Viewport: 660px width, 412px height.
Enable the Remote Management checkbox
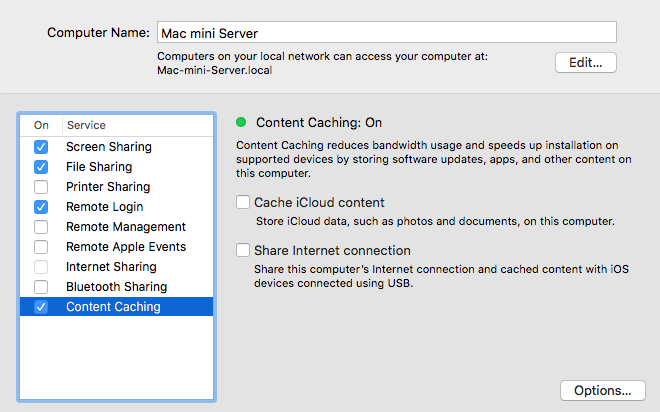pos(41,227)
